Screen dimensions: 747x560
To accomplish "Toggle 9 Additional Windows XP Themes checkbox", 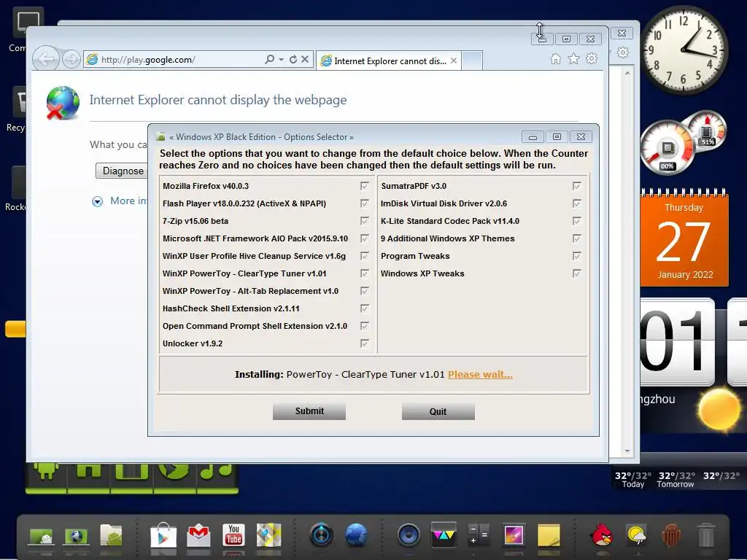I will click(576, 238).
